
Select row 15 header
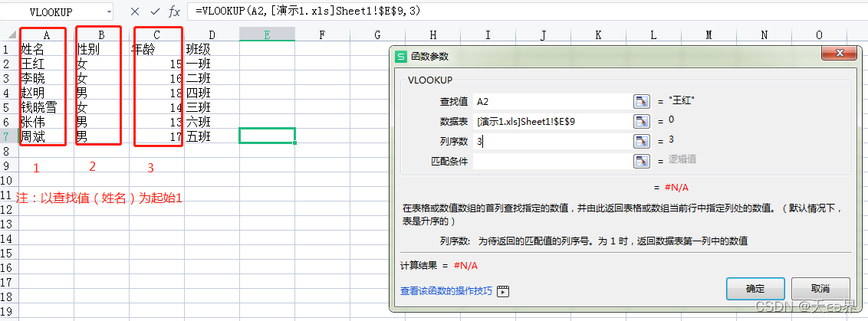9,252
